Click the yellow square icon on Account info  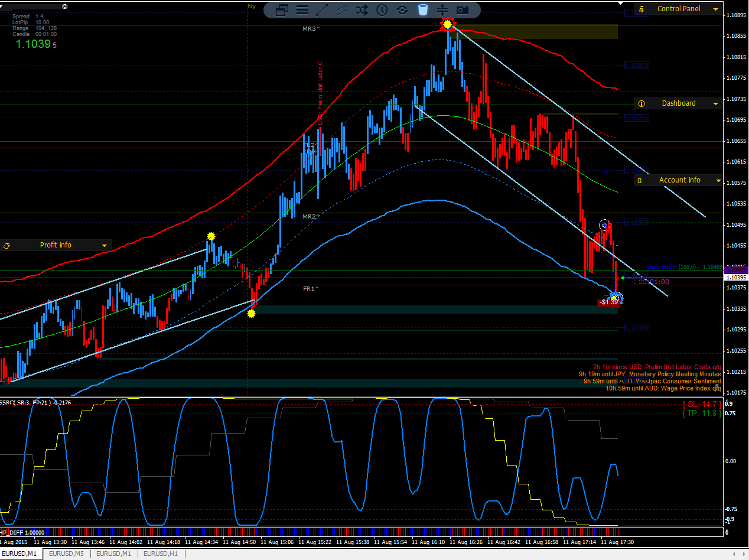coord(640,180)
